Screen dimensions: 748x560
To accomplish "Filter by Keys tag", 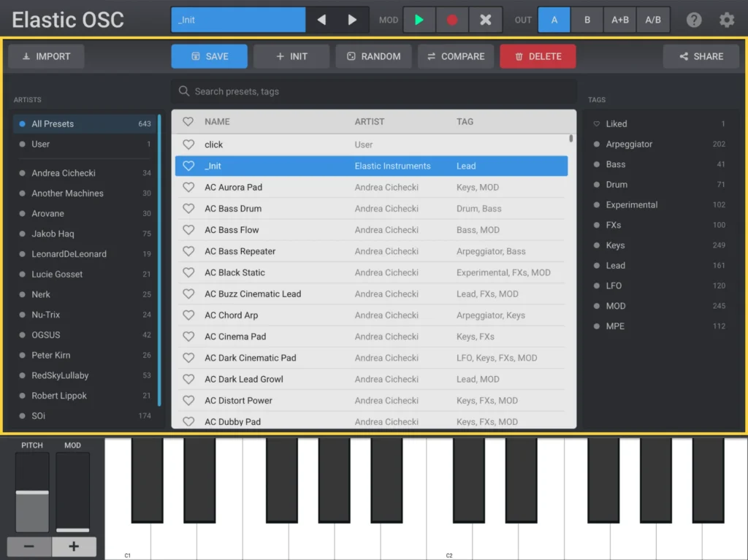I will point(659,245).
